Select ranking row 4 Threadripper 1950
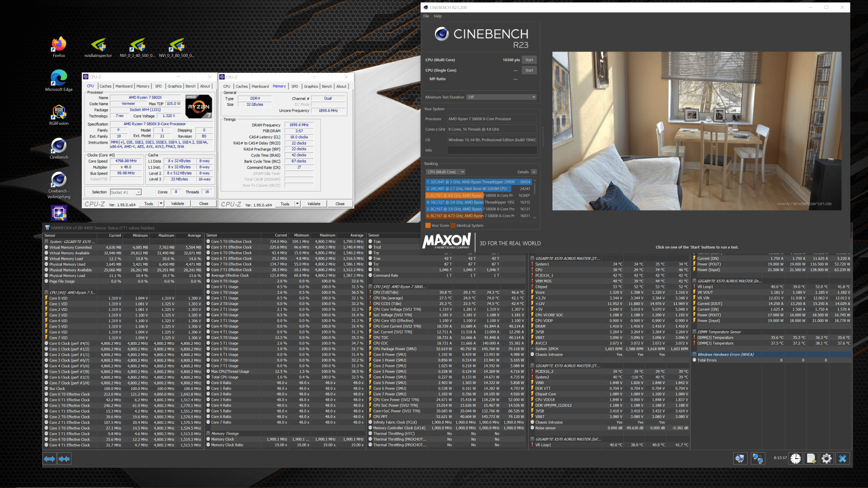 click(x=478, y=202)
